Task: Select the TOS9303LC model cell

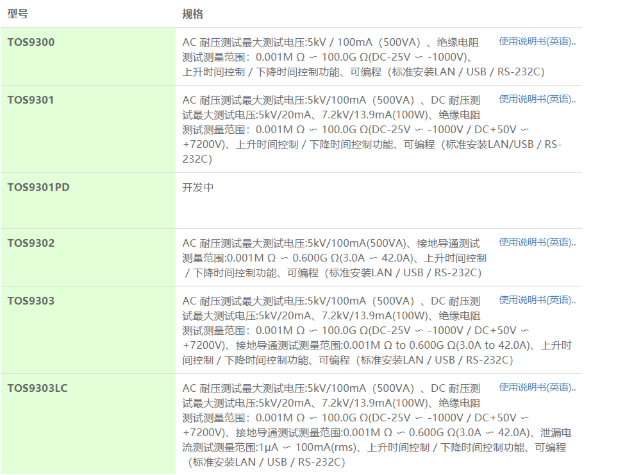Action: (88, 424)
